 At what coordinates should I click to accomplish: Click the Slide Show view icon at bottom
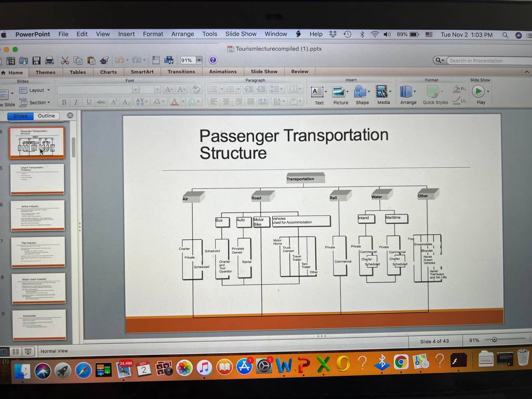(x=29, y=352)
